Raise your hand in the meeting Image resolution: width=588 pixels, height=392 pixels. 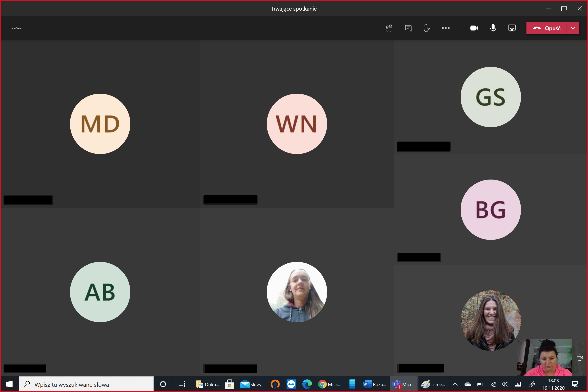426,28
